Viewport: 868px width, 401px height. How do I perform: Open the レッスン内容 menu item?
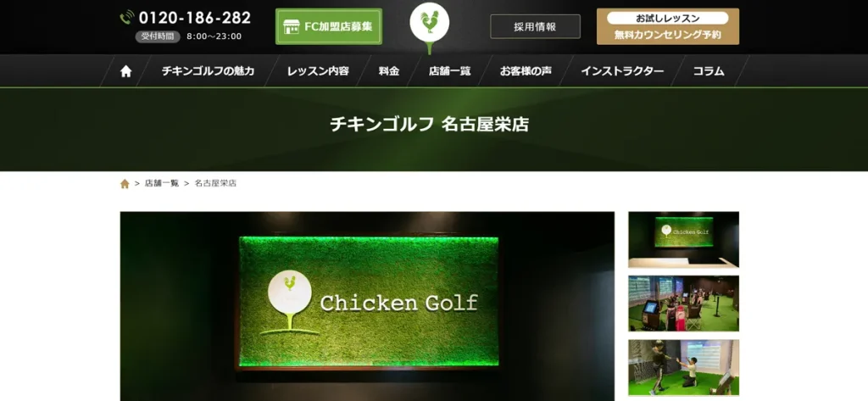[318, 71]
